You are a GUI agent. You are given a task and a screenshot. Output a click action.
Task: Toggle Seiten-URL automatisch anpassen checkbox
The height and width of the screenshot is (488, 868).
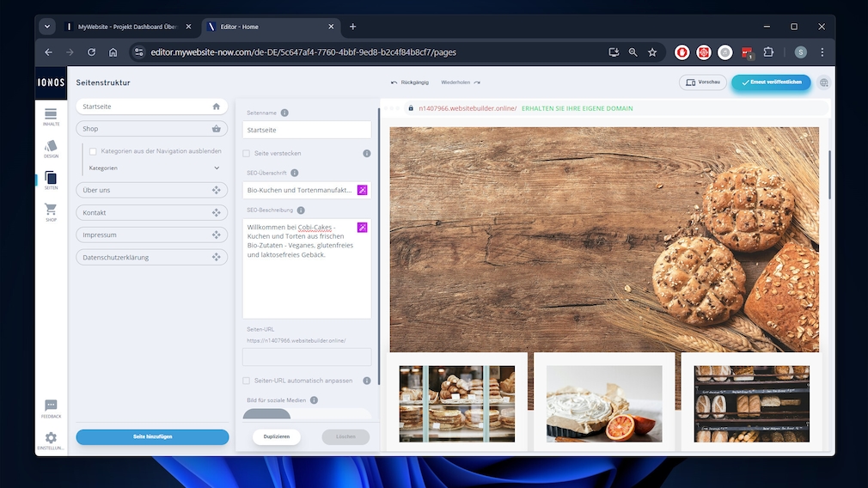[247, 381]
